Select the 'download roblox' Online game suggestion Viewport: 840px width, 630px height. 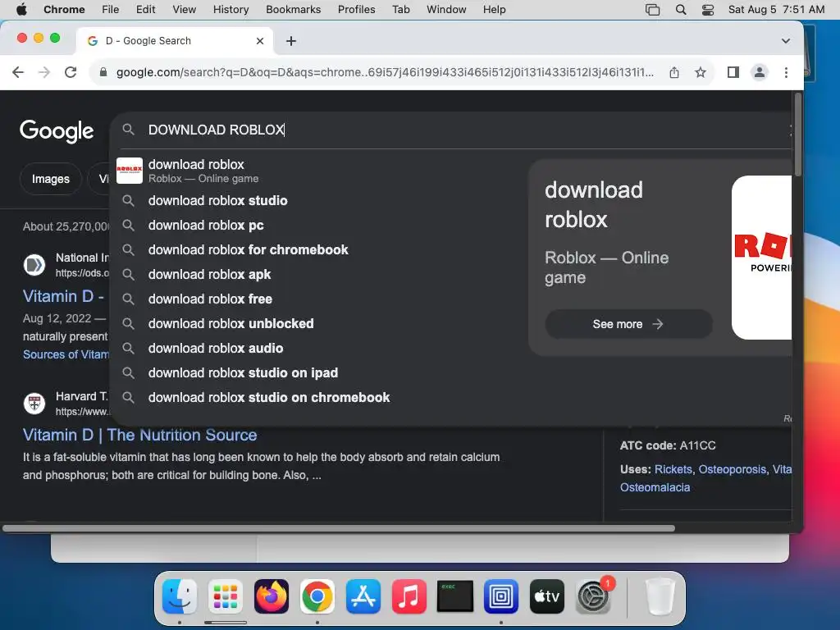tap(319, 171)
